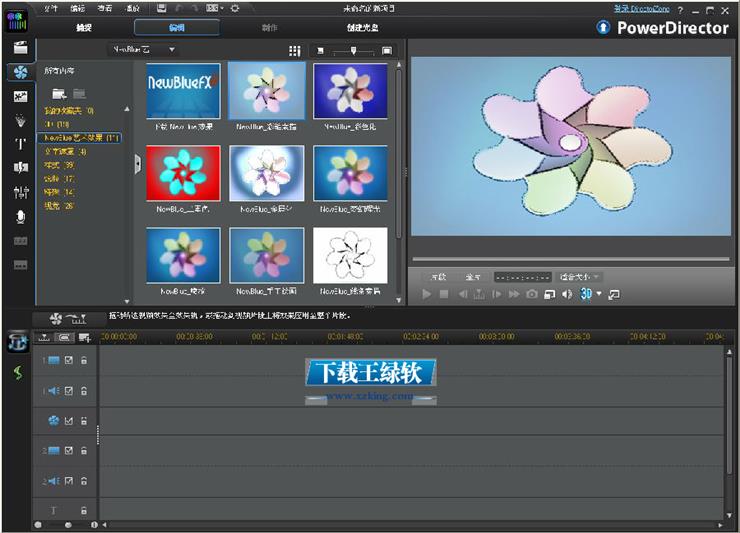The width and height of the screenshot is (740, 533).
Task: Switch to the Capture tab
Action: (x=84, y=28)
